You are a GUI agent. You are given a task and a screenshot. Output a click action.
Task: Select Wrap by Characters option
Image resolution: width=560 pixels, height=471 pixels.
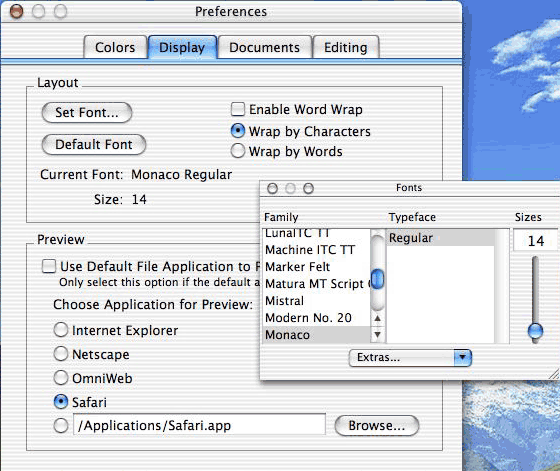(238, 131)
